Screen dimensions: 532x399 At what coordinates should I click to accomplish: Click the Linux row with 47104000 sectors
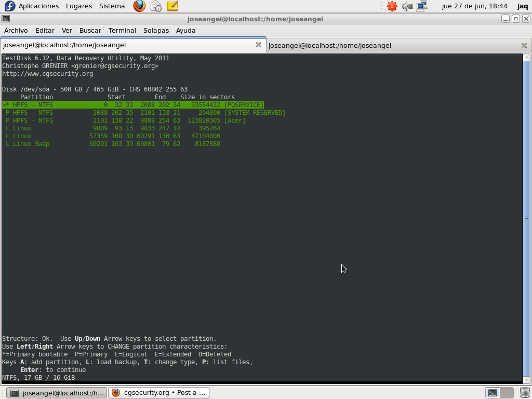click(x=113, y=136)
